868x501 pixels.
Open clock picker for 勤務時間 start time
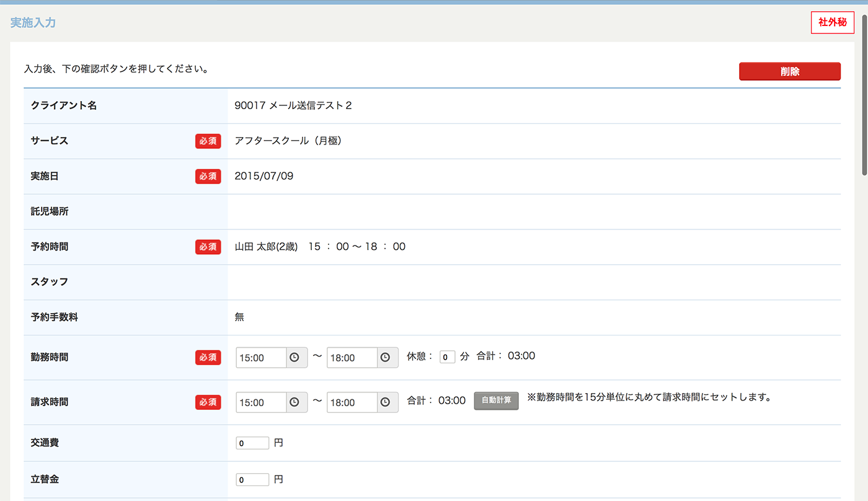pos(297,358)
